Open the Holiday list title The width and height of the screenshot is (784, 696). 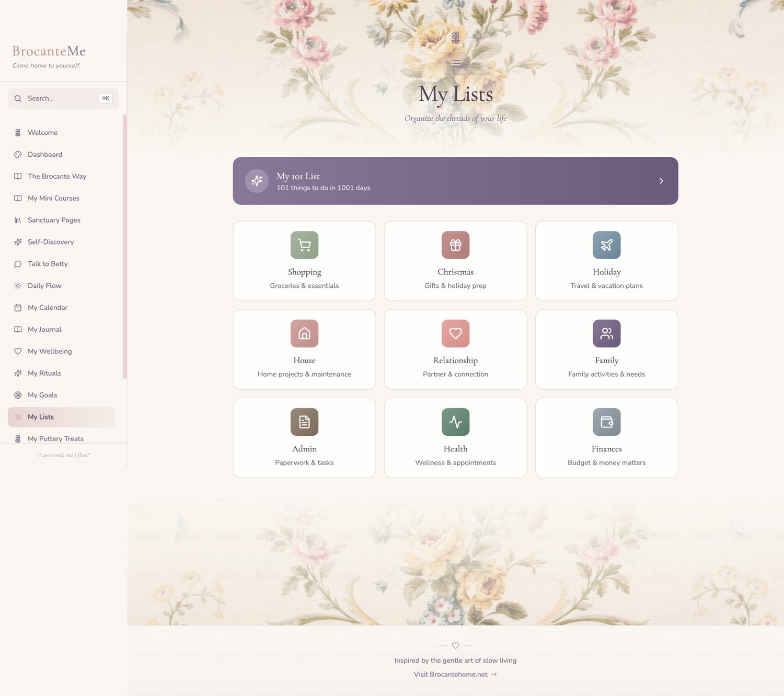pyautogui.click(x=606, y=272)
